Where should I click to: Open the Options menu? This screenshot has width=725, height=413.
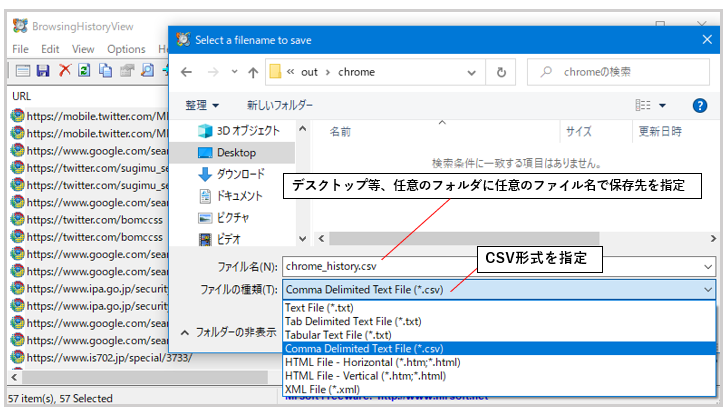click(x=126, y=49)
